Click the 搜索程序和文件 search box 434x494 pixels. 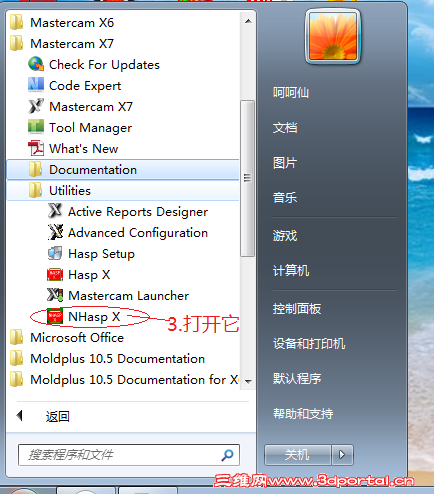click(129, 455)
